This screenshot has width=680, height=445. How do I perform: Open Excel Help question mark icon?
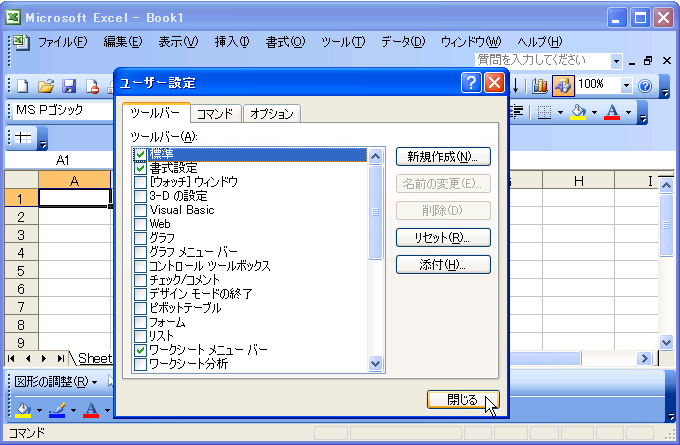coord(645,86)
